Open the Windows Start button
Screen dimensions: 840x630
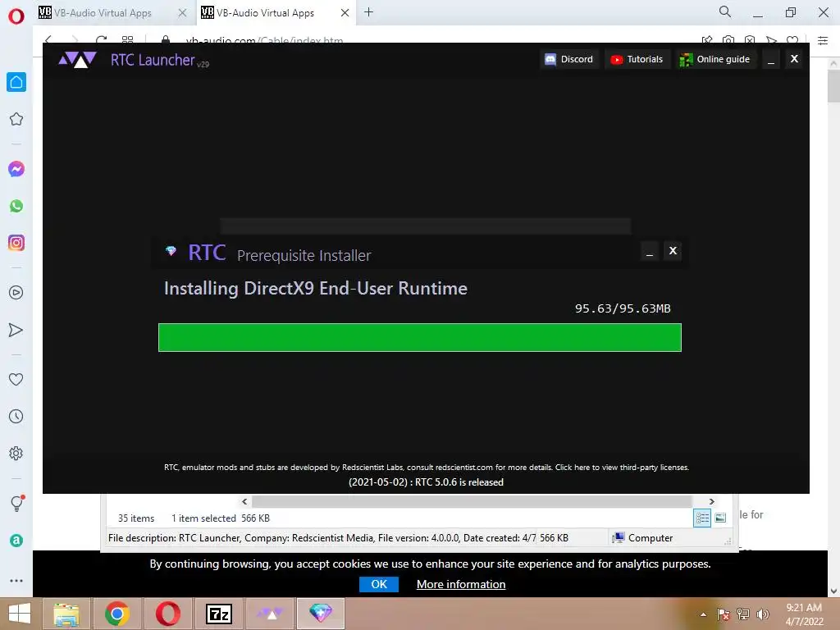20,614
